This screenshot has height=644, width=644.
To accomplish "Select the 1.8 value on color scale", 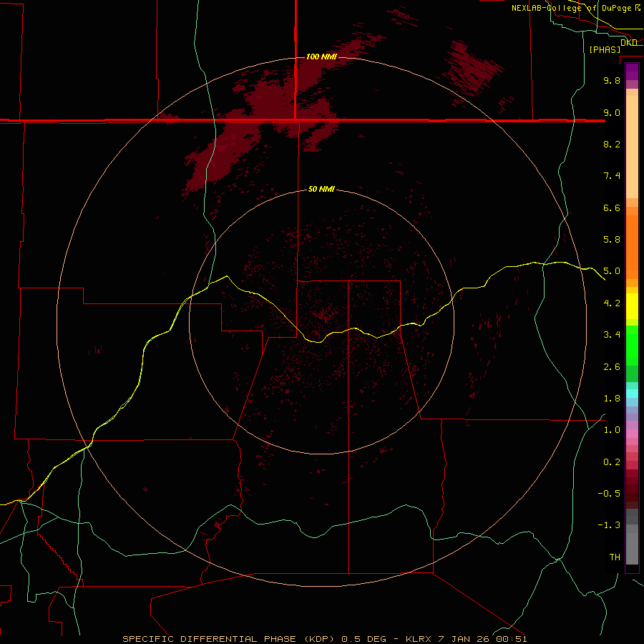I will [x=612, y=399].
